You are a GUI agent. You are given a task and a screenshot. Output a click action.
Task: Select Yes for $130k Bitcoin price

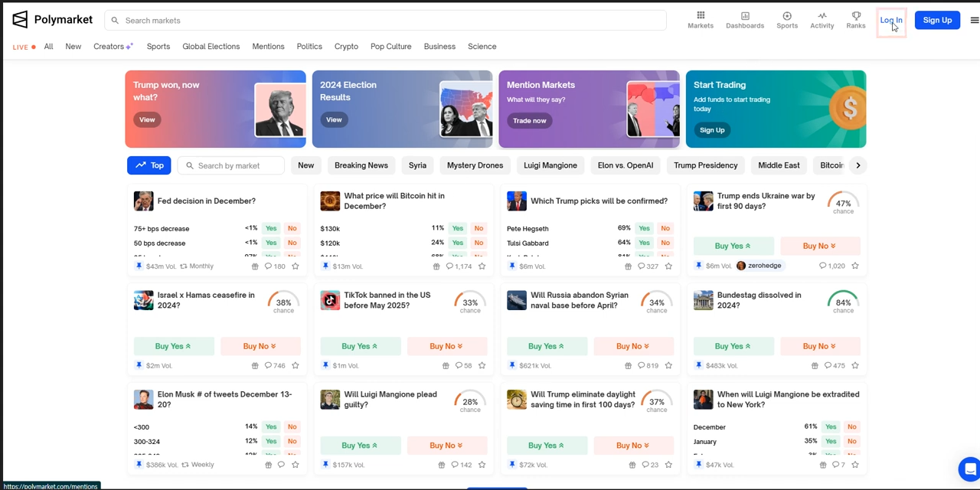(x=457, y=228)
